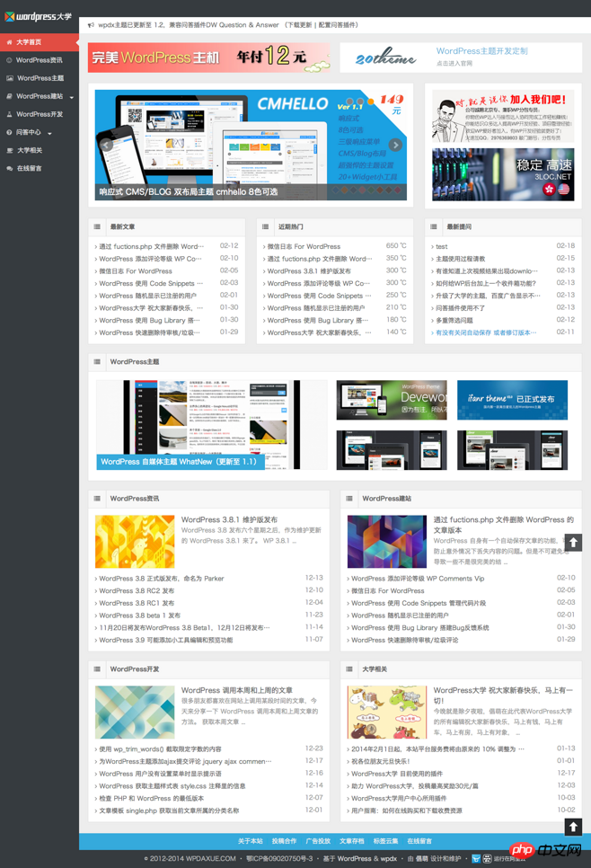The image size is (591, 868).
Task: Open the teal pattern thumbnail in WordPress开发
Action: pyautogui.click(x=135, y=712)
